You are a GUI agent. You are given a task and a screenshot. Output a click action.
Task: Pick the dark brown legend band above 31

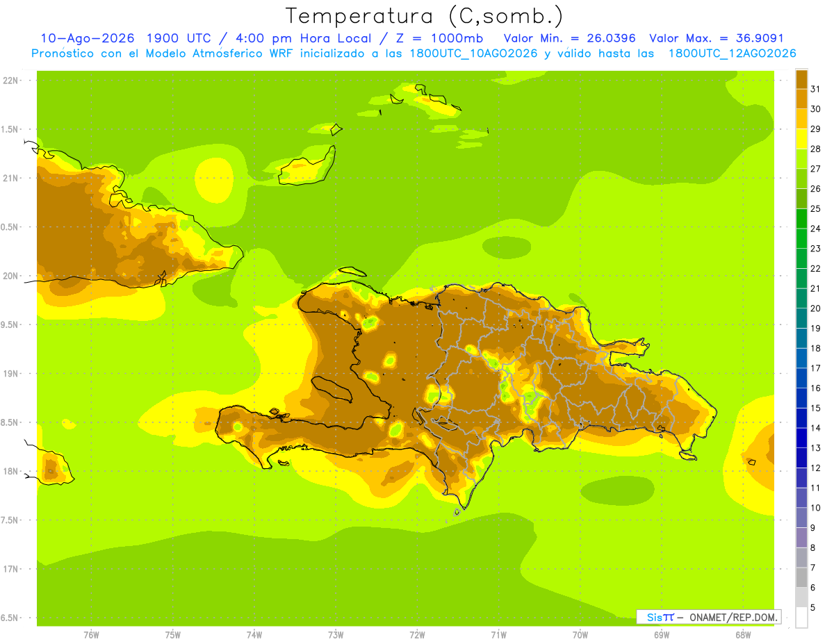coord(801,79)
